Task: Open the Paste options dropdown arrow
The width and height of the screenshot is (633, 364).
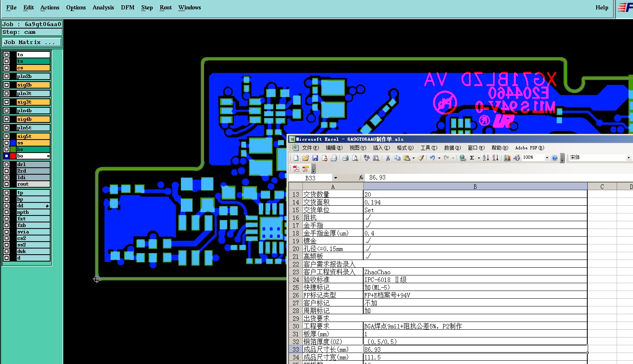Action: click(x=413, y=158)
